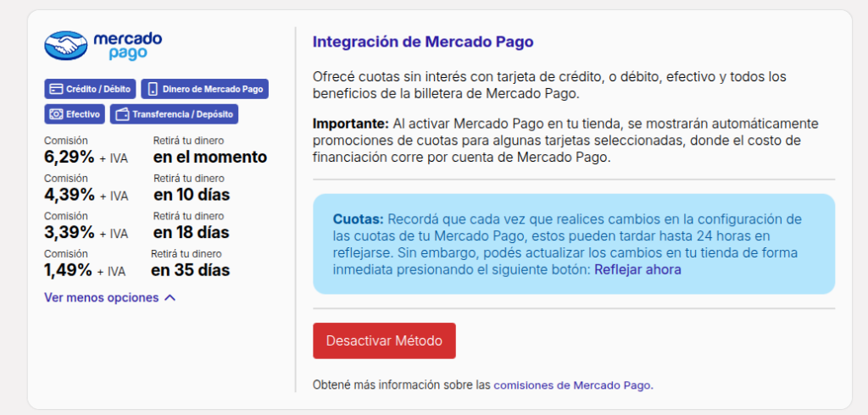Collapse options via chevron up arrow
The height and width of the screenshot is (415, 868).
click(170, 297)
